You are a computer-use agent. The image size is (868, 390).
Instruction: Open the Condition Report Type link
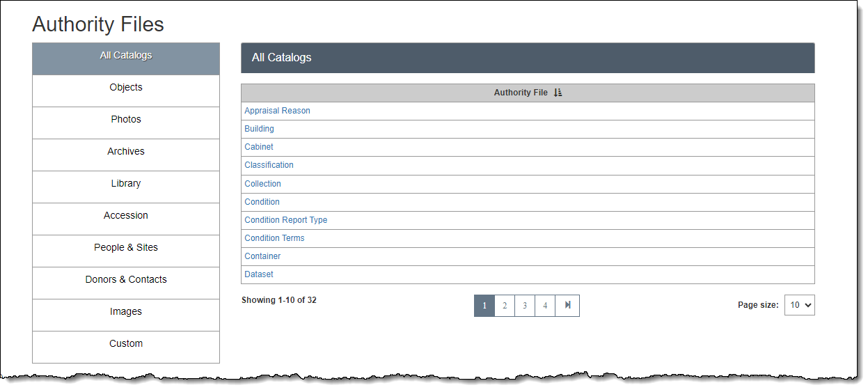pyautogui.click(x=285, y=220)
